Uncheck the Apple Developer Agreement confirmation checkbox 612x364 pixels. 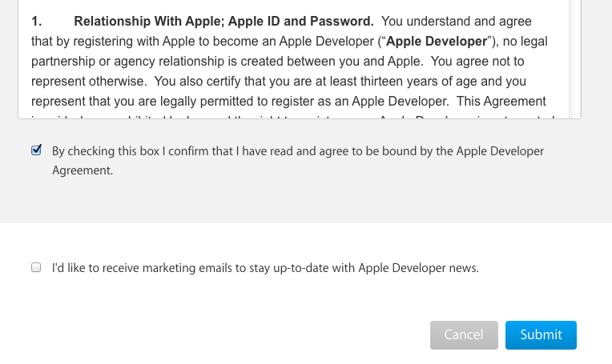[36, 150]
